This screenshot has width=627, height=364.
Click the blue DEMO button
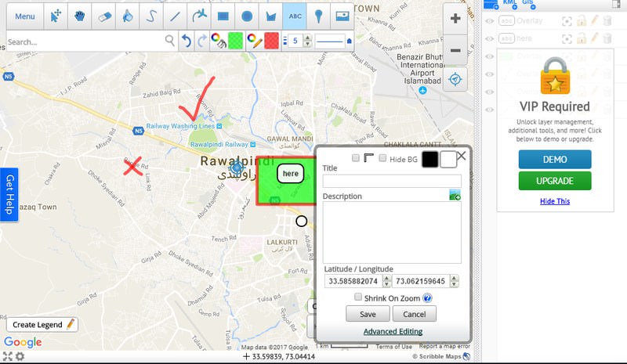tap(555, 160)
